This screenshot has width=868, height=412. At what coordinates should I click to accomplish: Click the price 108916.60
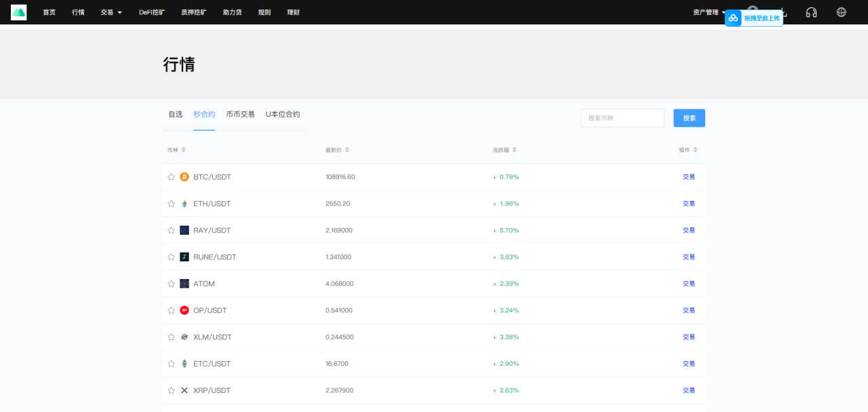[340, 177]
